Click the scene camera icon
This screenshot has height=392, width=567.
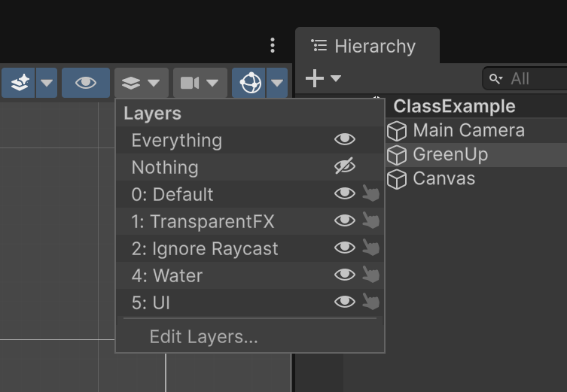point(190,83)
